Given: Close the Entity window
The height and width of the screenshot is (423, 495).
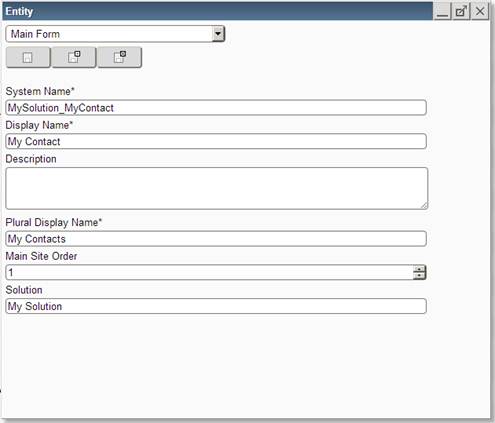Looking at the screenshot, I should click(480, 11).
